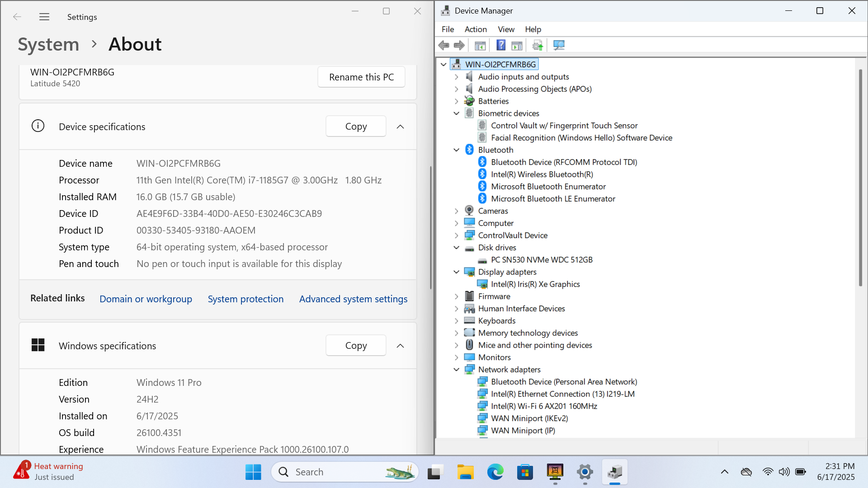The height and width of the screenshot is (488, 868).
Task: Click the Settings page vertical scrollbar
Action: [x=430, y=228]
